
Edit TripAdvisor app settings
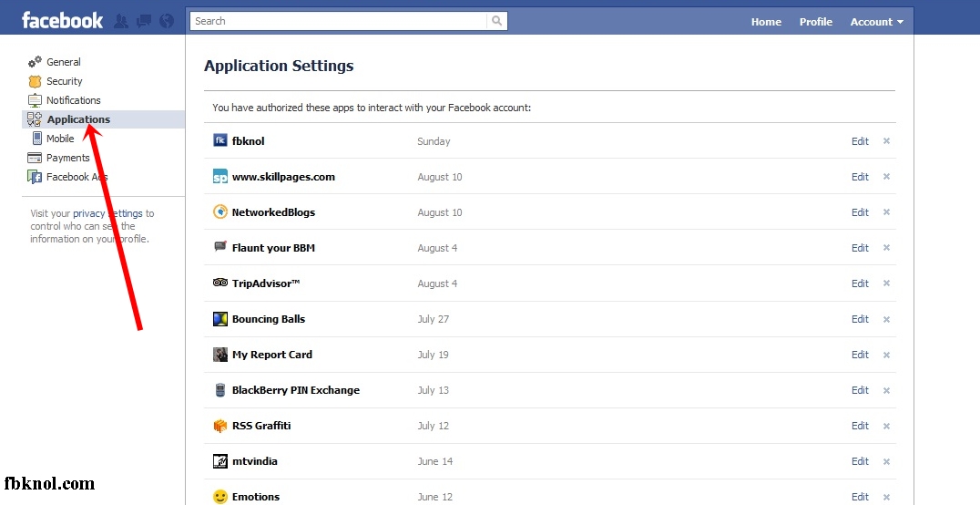860,283
